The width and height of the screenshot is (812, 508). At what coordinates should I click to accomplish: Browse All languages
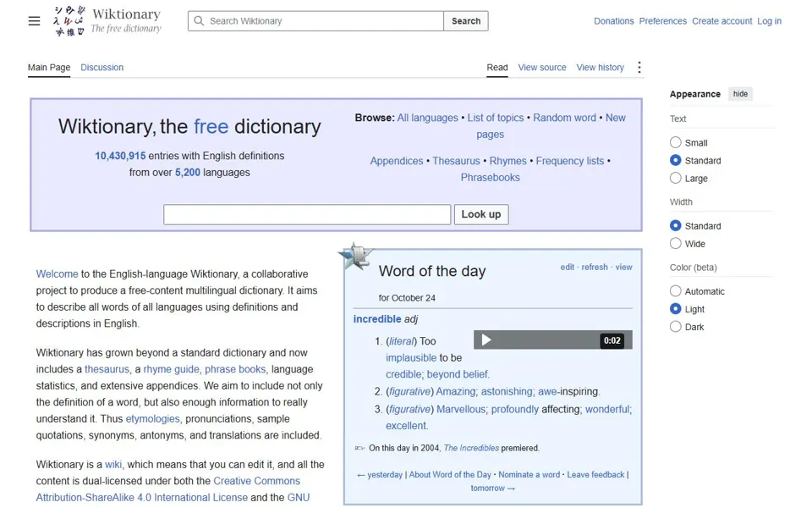point(428,118)
